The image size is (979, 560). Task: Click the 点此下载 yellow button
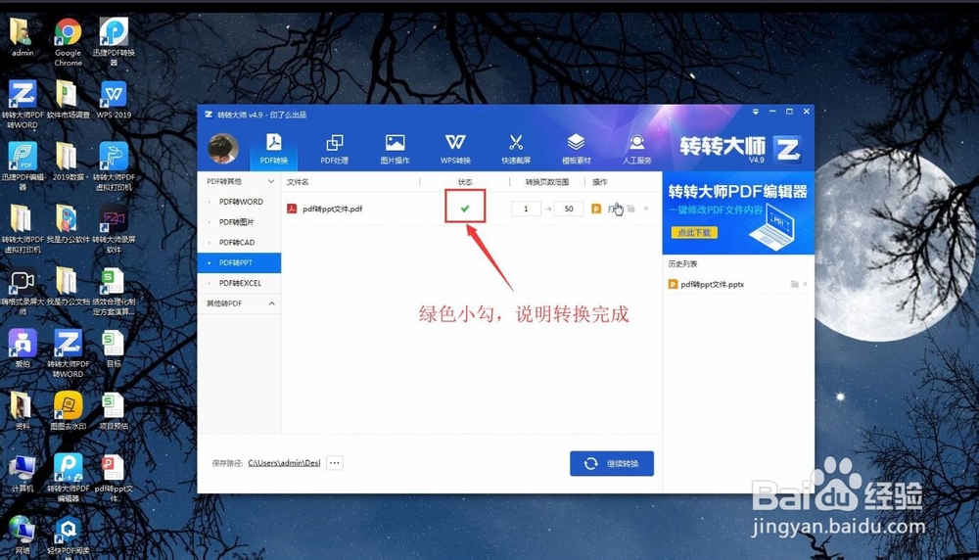[x=694, y=232]
